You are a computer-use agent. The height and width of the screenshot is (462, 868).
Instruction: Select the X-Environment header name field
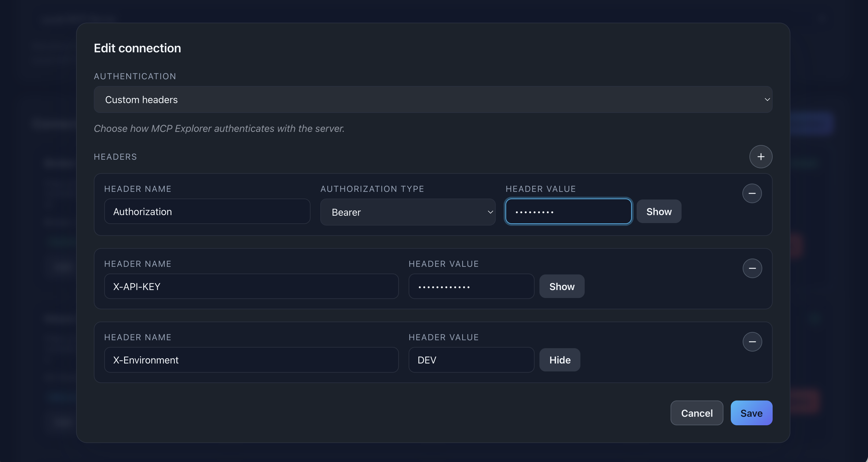[251, 360]
